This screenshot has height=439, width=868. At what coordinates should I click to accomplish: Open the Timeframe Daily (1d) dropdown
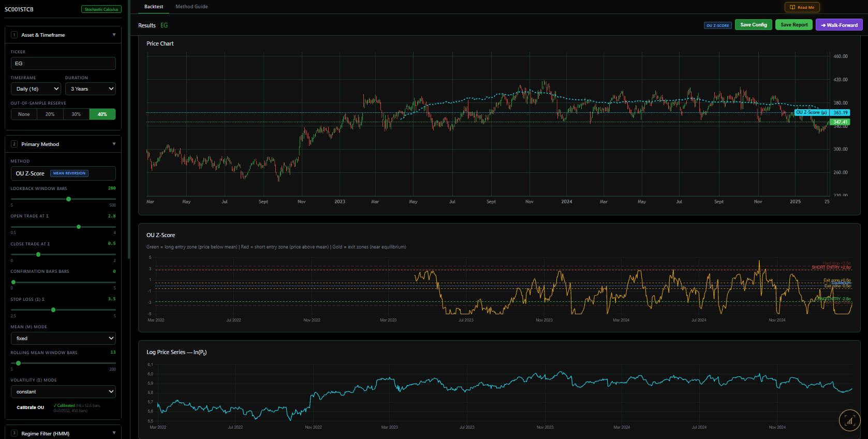(36, 89)
